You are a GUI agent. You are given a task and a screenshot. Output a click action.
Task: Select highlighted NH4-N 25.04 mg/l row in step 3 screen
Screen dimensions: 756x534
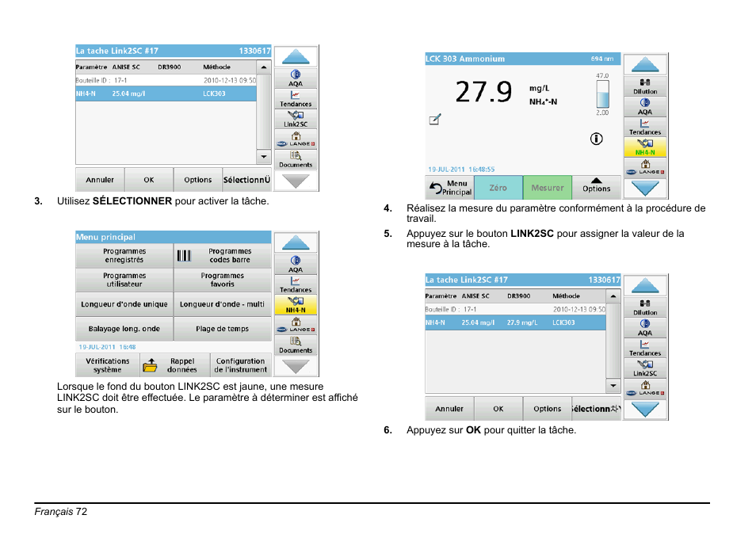point(166,93)
